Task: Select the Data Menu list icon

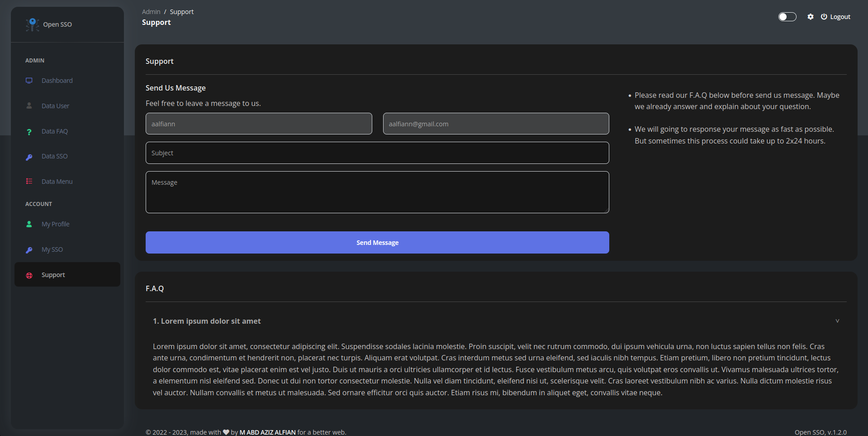Action: point(29,181)
